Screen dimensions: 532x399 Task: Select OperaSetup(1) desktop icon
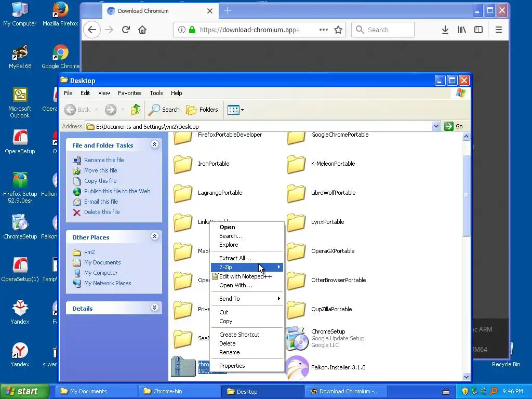(20, 270)
